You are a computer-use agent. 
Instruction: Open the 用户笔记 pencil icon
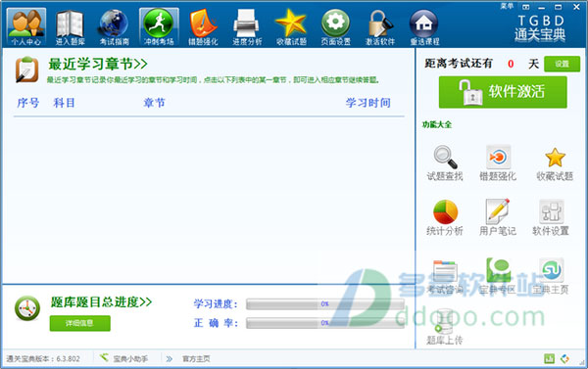tap(498, 217)
